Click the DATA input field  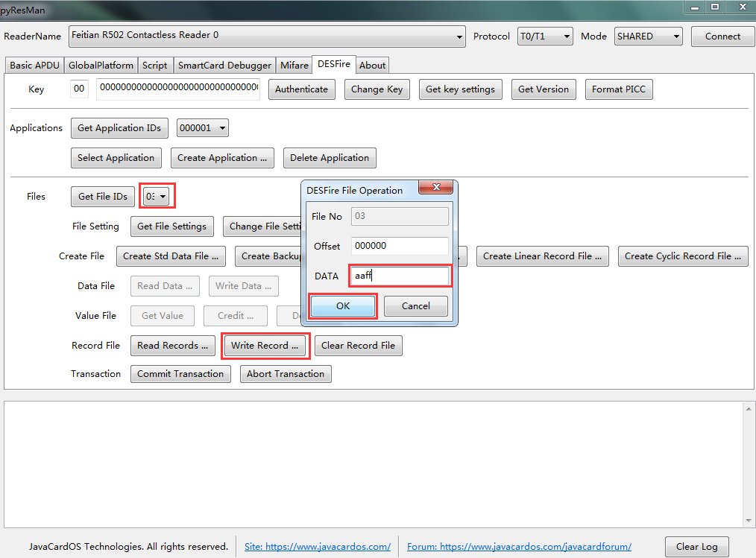click(x=400, y=276)
